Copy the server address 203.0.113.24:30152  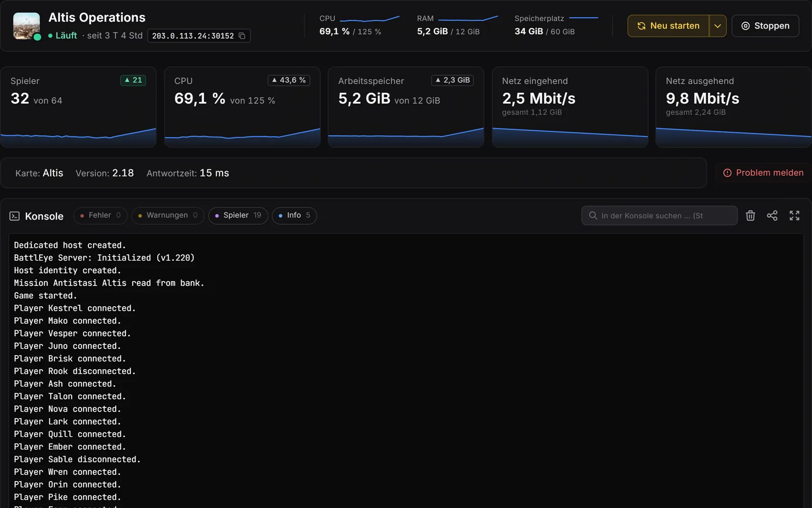click(242, 36)
